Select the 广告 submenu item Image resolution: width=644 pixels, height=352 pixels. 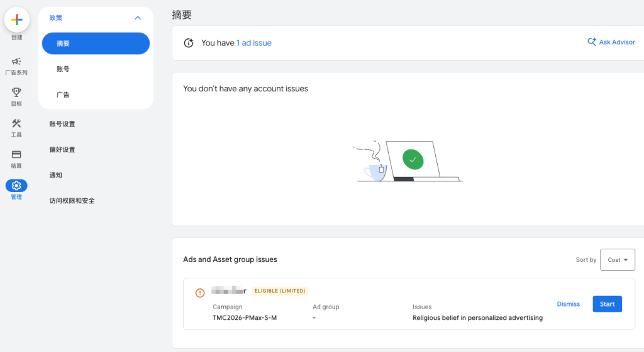pos(63,94)
